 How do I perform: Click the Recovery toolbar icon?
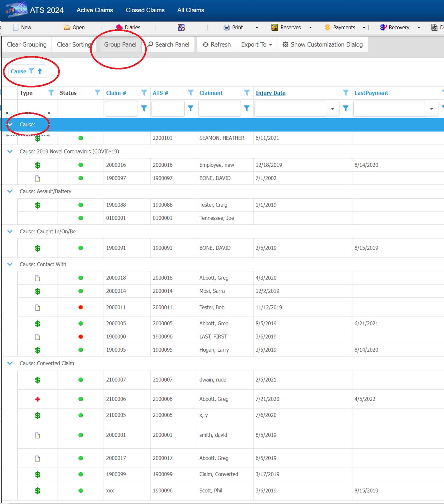click(383, 27)
